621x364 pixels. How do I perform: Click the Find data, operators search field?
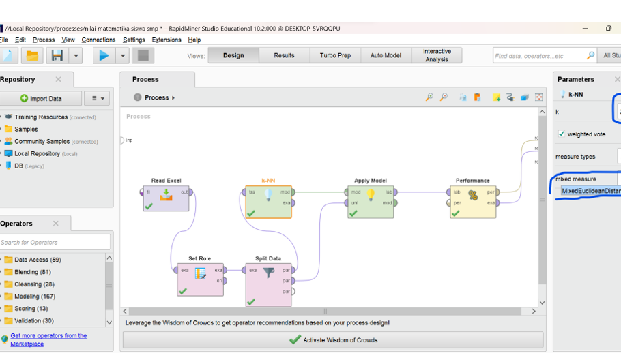[x=539, y=56]
